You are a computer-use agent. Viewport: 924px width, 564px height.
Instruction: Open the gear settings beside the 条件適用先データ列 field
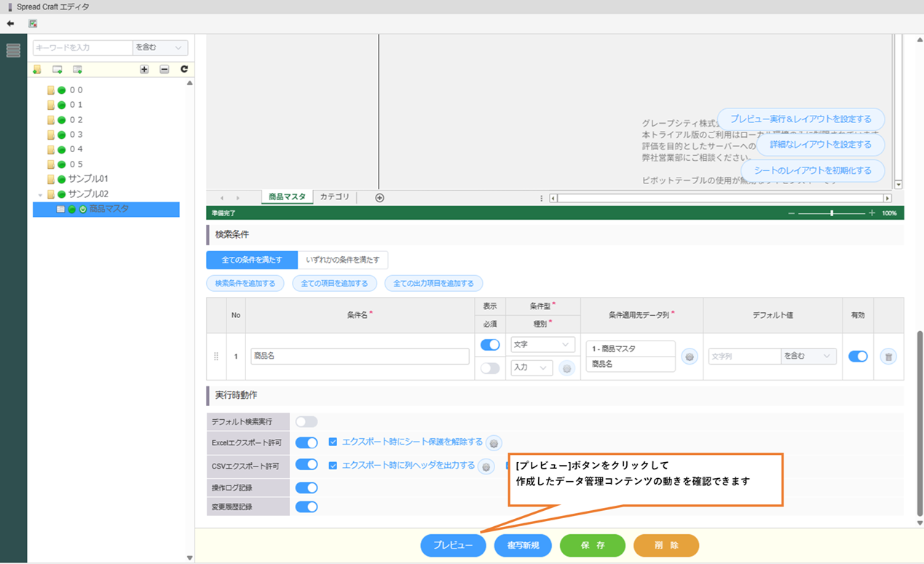(x=690, y=357)
